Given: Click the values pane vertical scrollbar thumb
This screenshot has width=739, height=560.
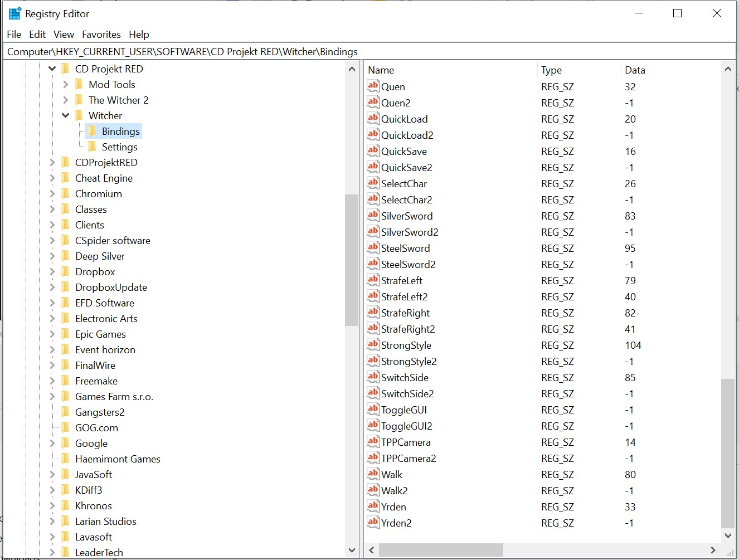Looking at the screenshot, I should [728, 453].
